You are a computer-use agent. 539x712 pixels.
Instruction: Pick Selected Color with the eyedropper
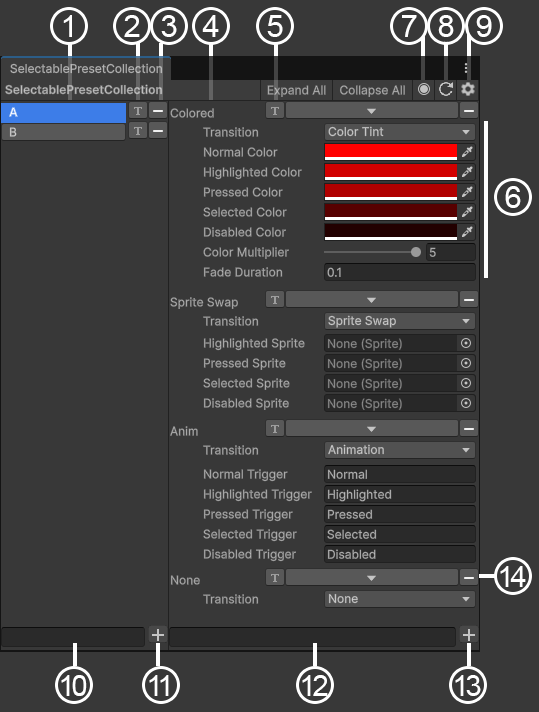[467, 212]
